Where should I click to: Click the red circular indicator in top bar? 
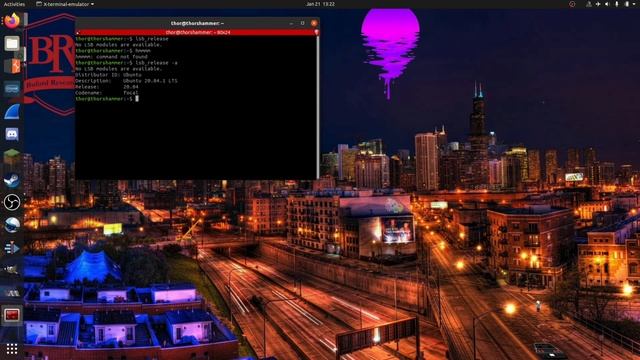coord(572,4)
